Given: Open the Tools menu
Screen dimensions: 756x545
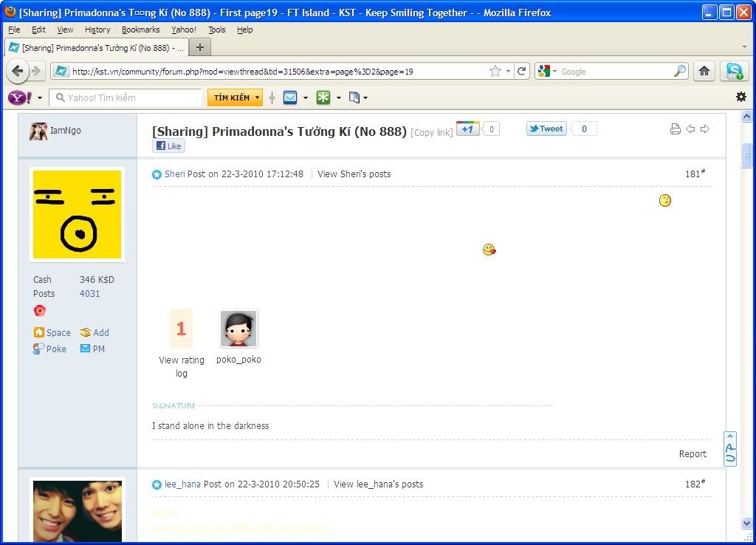Looking at the screenshot, I should pos(216,30).
